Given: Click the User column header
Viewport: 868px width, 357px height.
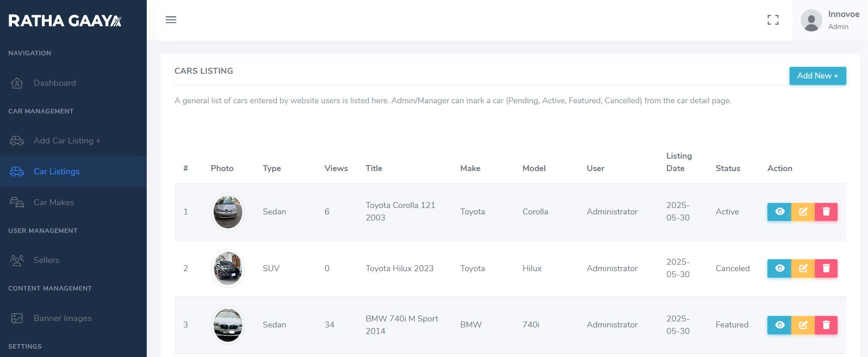Looking at the screenshot, I should pos(595,168).
